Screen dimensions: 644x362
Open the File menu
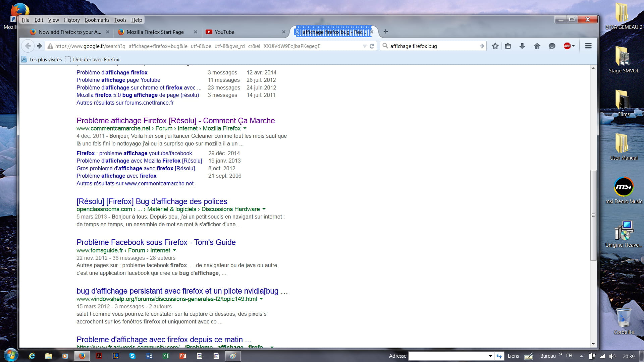(x=25, y=20)
